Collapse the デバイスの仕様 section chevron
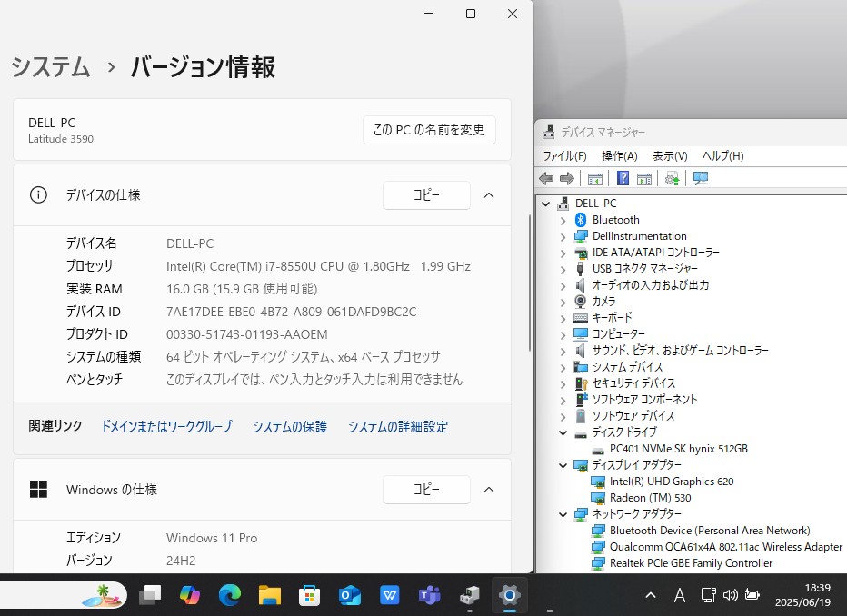The image size is (847, 616). 489,195
